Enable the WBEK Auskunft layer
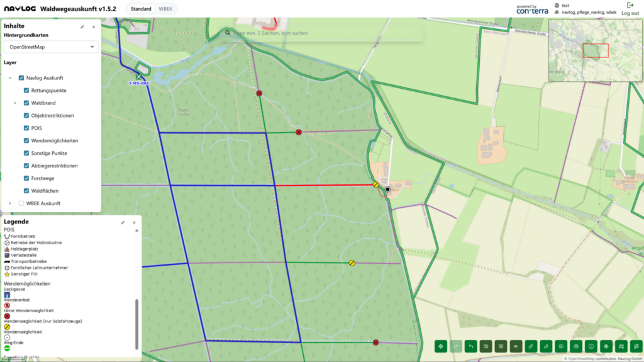This screenshot has width=644, height=362. (21, 203)
